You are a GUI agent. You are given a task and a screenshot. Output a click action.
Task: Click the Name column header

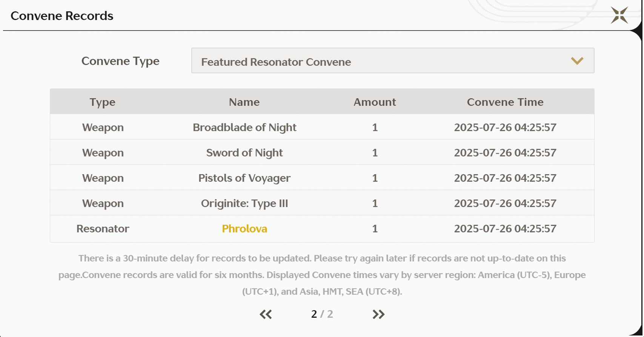click(244, 102)
